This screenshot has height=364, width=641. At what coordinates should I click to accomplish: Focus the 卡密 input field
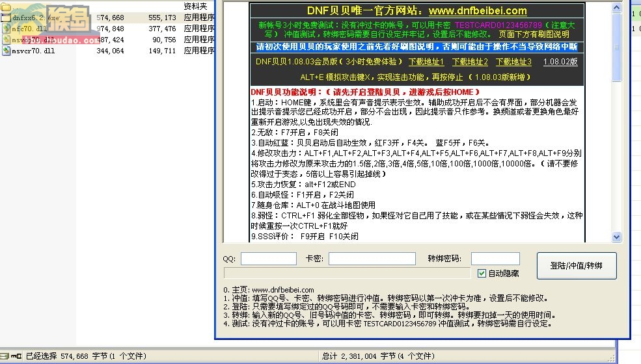coord(372,259)
